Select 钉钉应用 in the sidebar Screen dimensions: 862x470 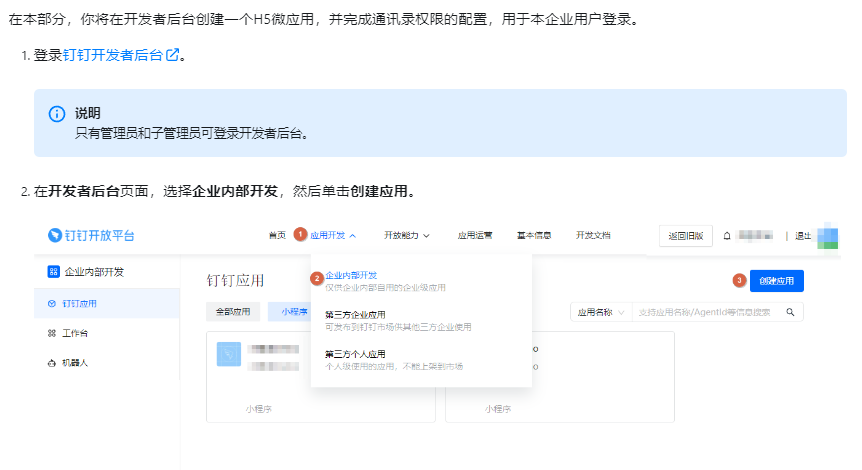107,303
